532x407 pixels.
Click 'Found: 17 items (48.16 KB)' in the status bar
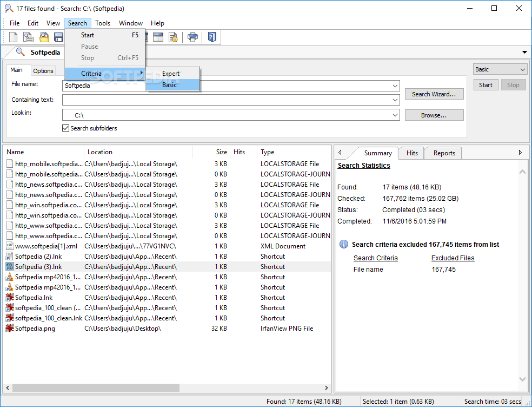[x=304, y=401]
